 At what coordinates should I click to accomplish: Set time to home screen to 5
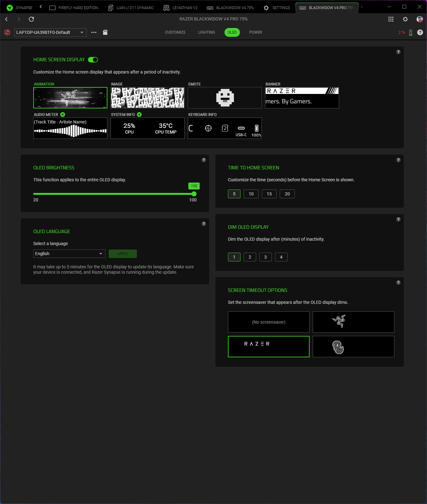tap(234, 194)
